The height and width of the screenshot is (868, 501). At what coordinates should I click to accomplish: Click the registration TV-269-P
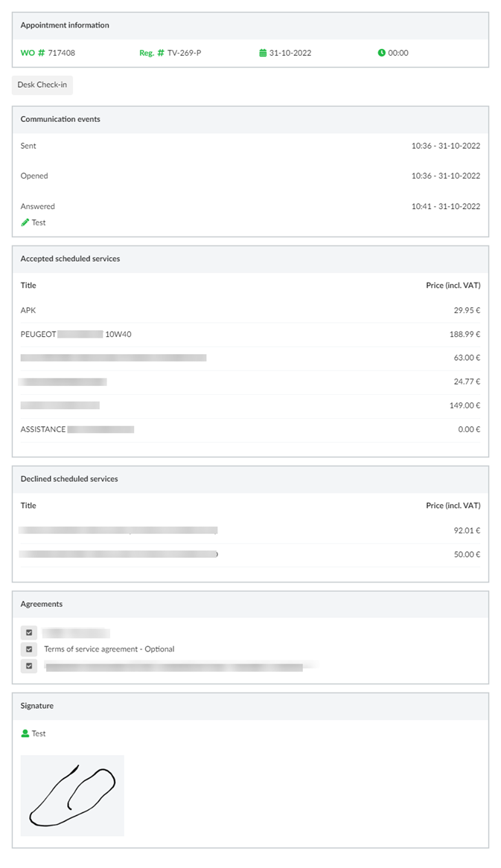(184, 53)
